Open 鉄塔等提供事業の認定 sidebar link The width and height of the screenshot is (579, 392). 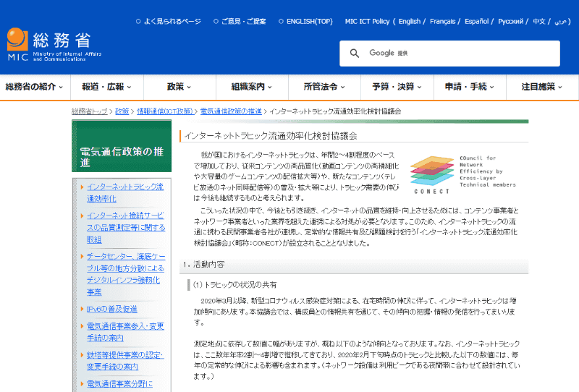(125, 361)
